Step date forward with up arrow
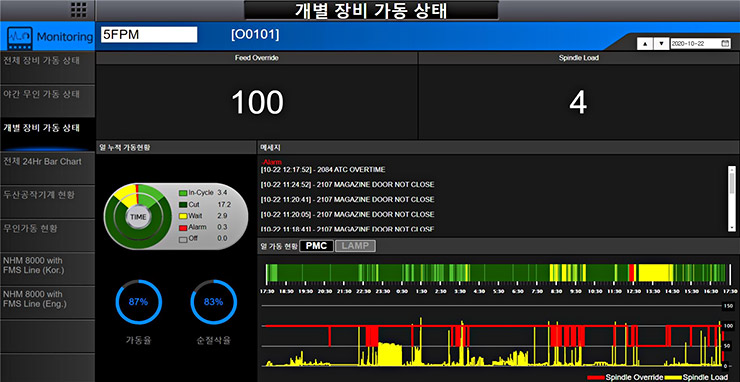The image size is (740, 382). pos(645,43)
